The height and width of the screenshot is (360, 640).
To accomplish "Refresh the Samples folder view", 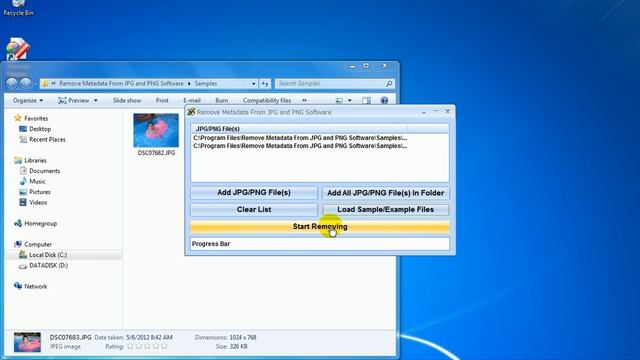I will pos(265,84).
